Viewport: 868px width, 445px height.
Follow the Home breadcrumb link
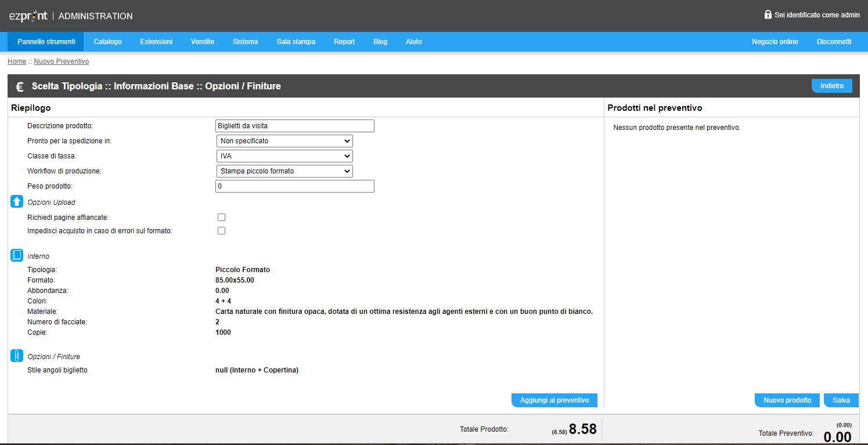[17, 61]
